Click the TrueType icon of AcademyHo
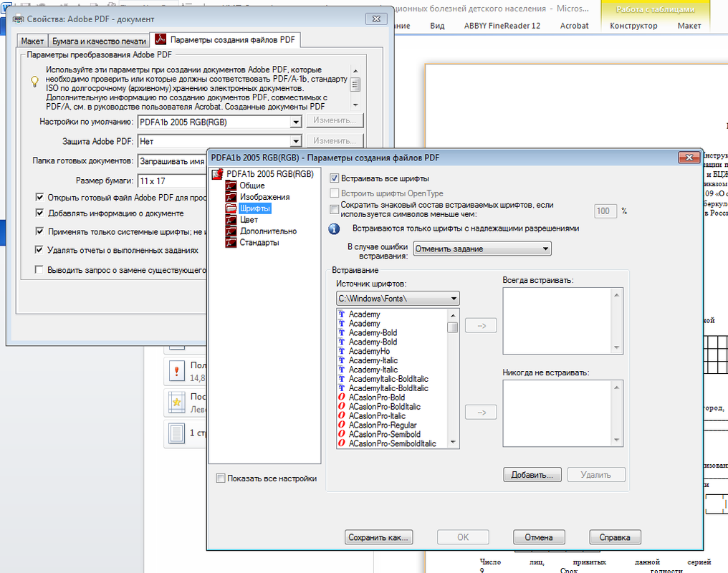Viewport: 728px width, 573px height. (x=341, y=351)
